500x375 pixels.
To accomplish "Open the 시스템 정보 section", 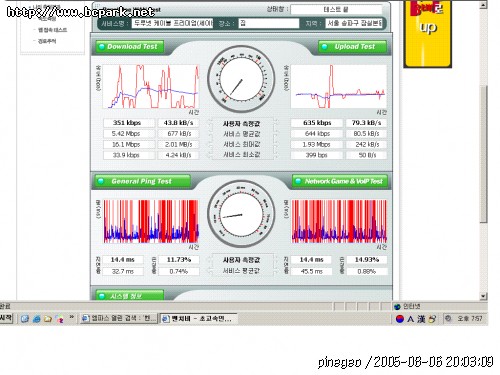I will [130, 295].
